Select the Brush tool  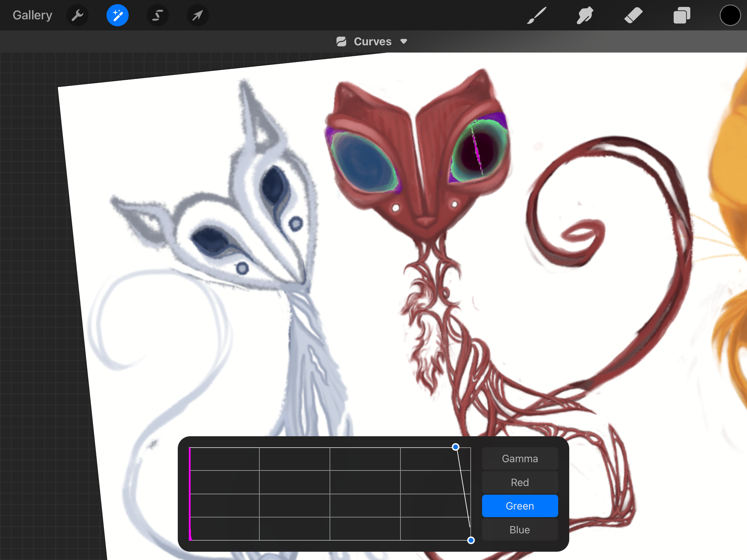coord(537,15)
